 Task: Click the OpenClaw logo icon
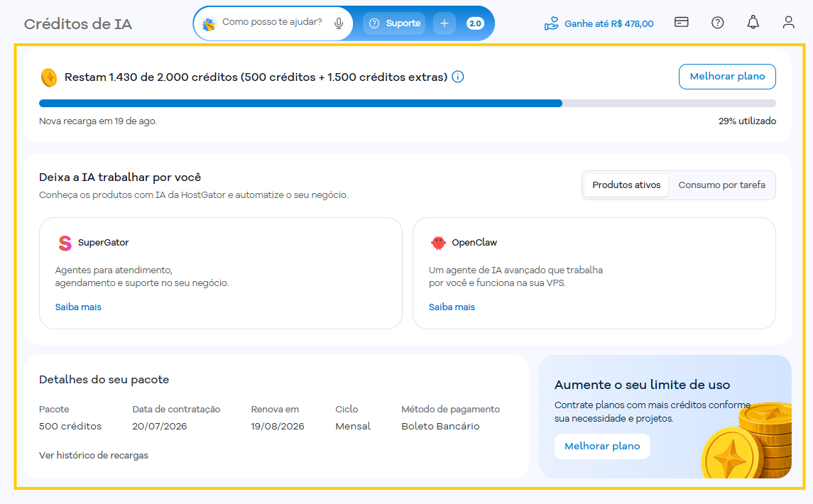[438, 243]
